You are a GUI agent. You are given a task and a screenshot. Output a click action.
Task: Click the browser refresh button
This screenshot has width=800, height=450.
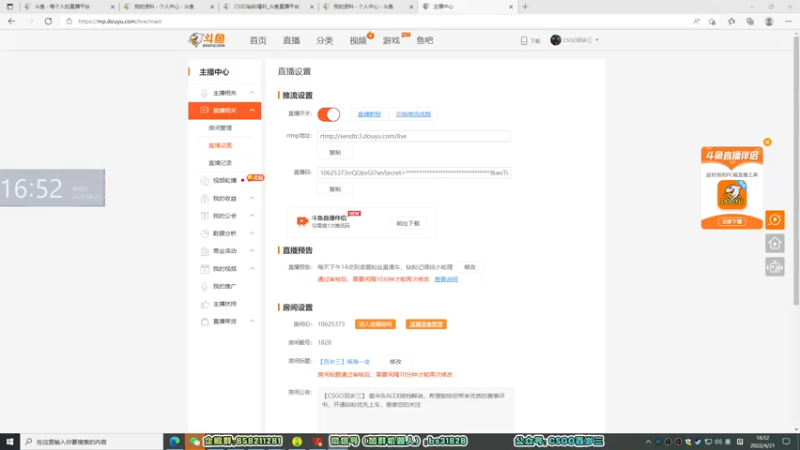tap(48, 21)
